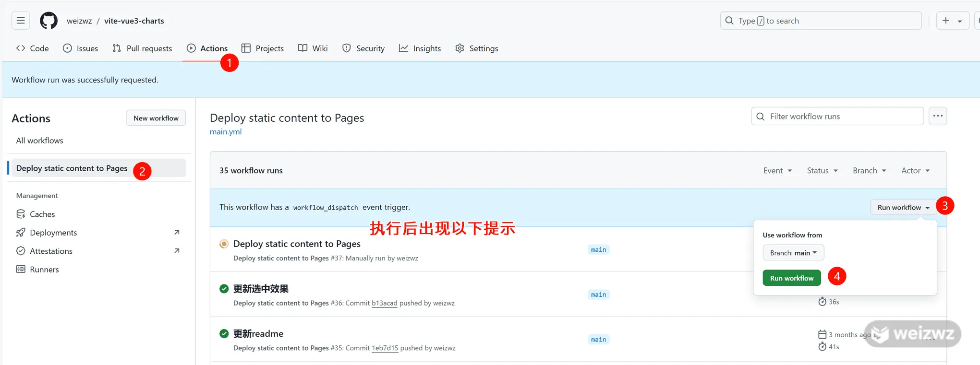Expand the Actor filter dropdown
The image size is (980, 365).
pos(916,171)
